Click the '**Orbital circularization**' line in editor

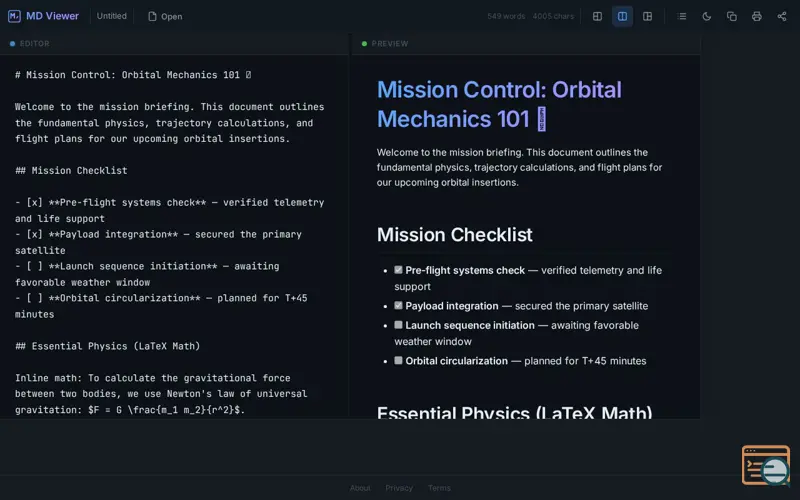coord(161,306)
